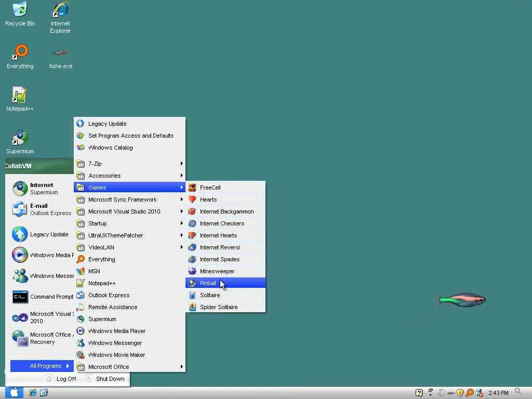Launch Internet Explorer desktop shortcut
Image resolution: width=532 pixels, height=399 pixels.
coord(60,18)
